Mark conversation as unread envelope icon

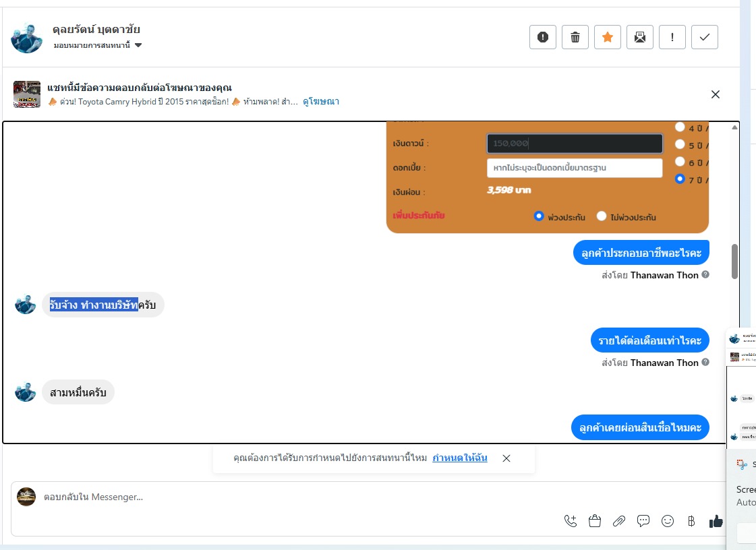pos(640,37)
